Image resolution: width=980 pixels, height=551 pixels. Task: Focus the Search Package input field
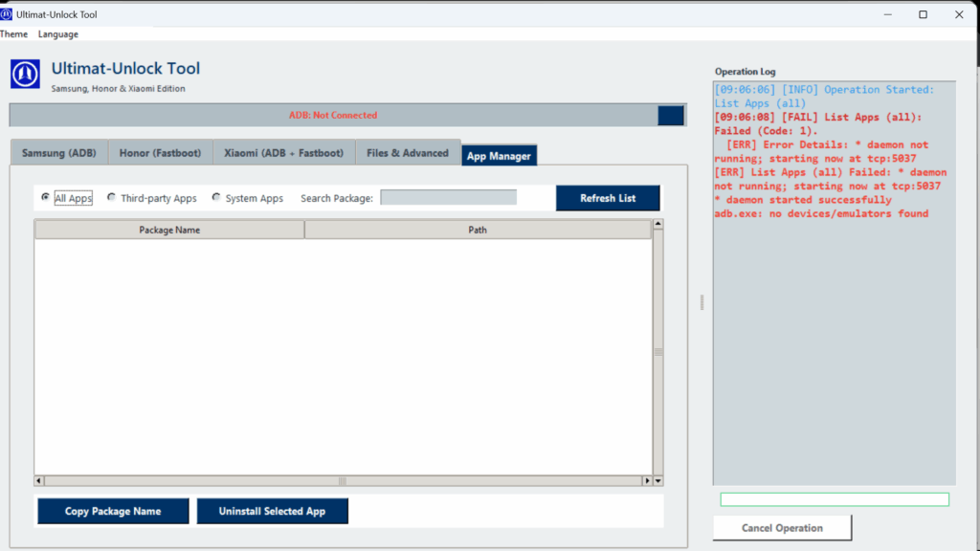point(448,198)
